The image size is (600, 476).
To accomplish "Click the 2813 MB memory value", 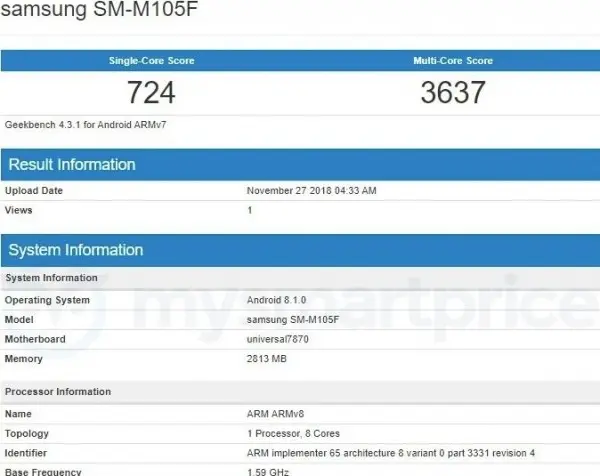I will point(267,359).
